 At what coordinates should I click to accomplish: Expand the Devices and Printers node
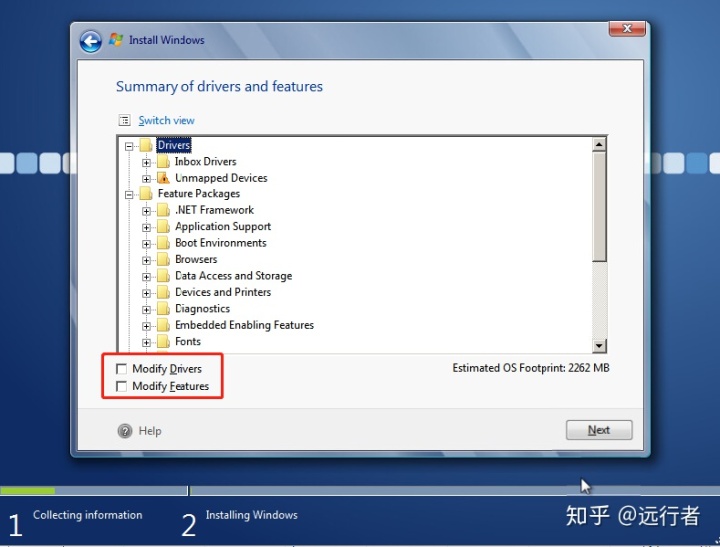(x=146, y=293)
